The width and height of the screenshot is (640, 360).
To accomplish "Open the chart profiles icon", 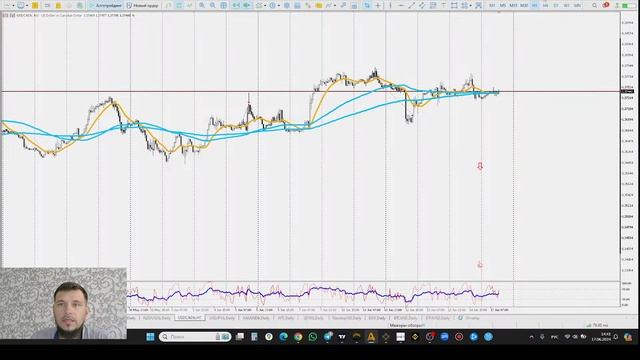I will click(x=20, y=5).
